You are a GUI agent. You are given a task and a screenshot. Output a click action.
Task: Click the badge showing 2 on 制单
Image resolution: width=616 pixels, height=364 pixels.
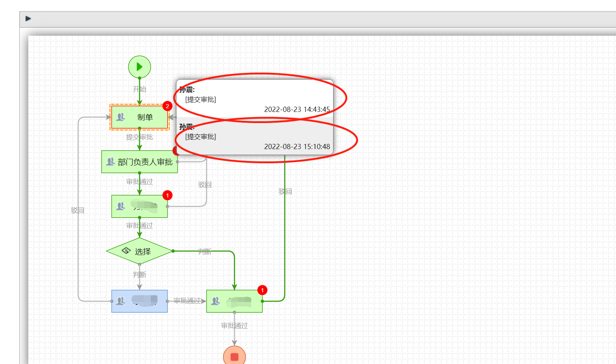(167, 106)
